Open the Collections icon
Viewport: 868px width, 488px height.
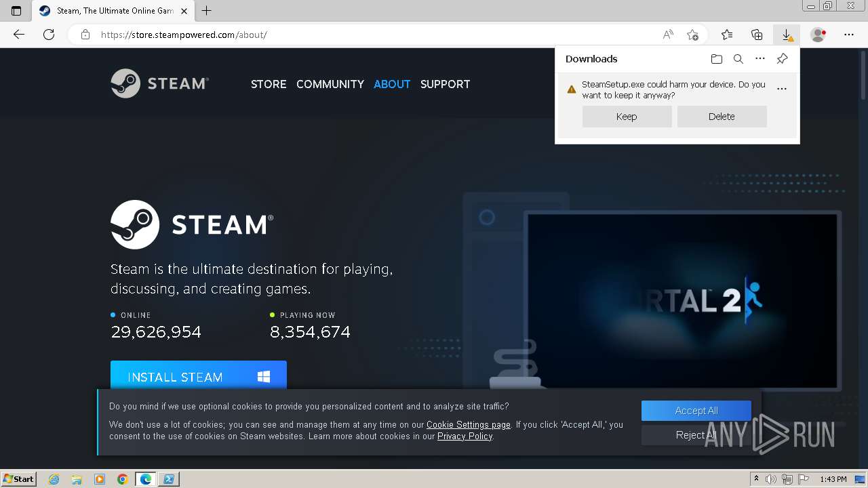tap(757, 35)
